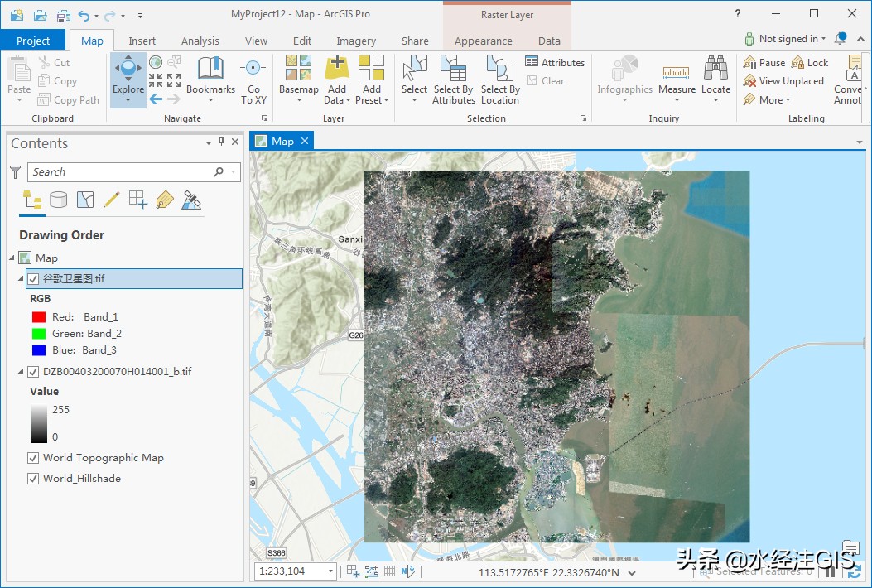This screenshot has height=588, width=872.
Task: Expand the coordinate display options chevron
Action: pyautogui.click(x=632, y=572)
